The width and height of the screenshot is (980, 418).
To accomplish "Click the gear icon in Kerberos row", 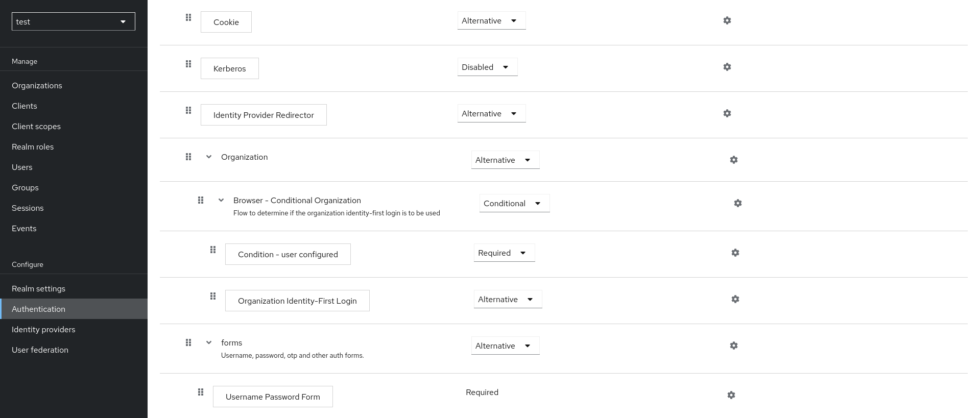I will tap(727, 67).
